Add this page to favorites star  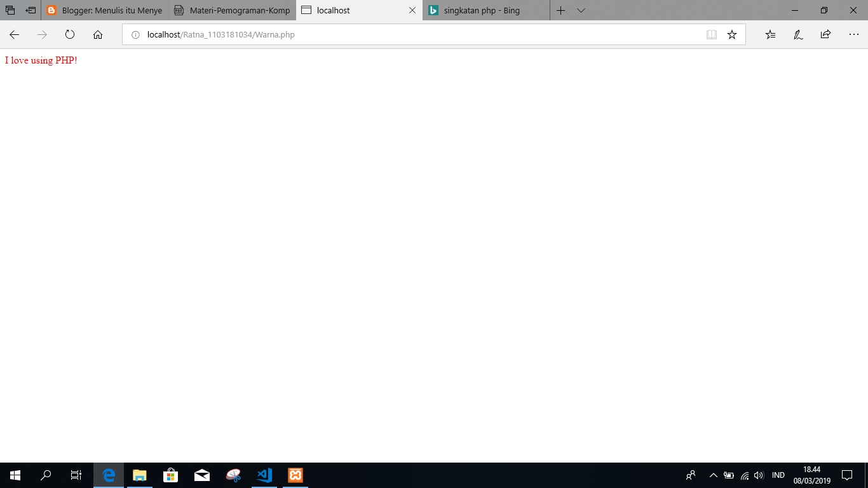732,35
